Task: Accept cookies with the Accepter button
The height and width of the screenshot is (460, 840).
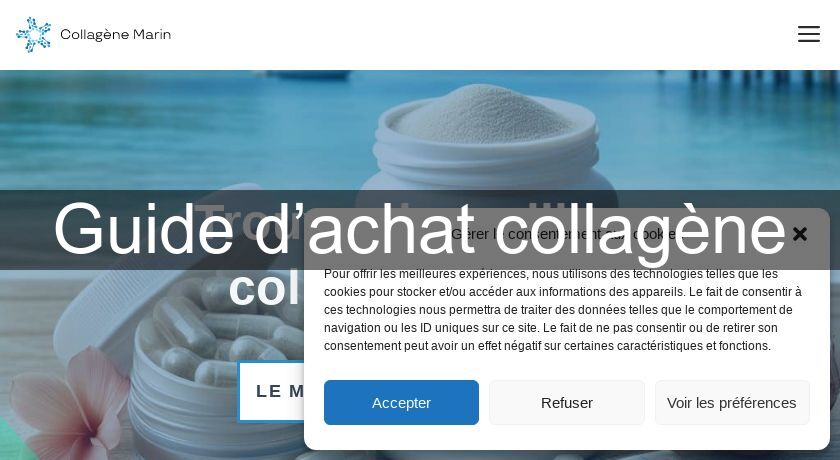Action: click(401, 403)
